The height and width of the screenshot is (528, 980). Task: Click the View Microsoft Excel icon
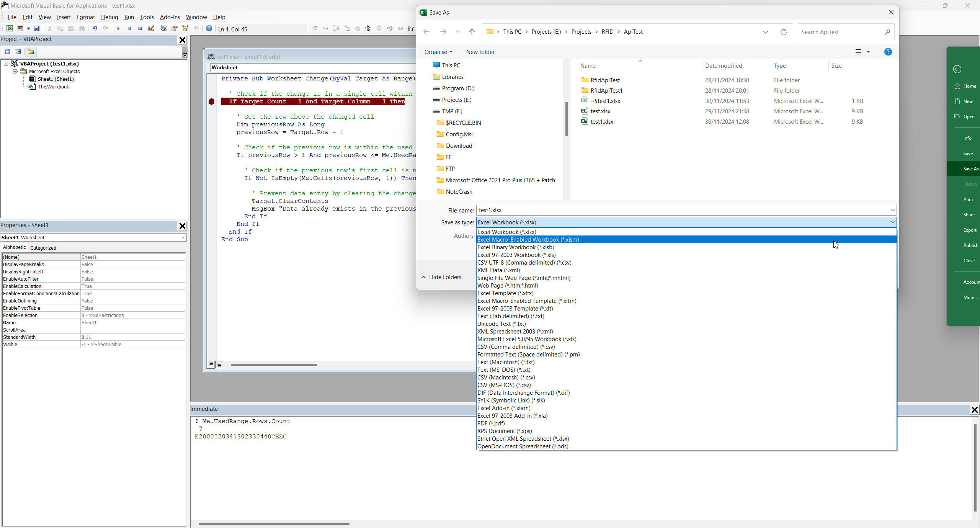[x=10, y=29]
